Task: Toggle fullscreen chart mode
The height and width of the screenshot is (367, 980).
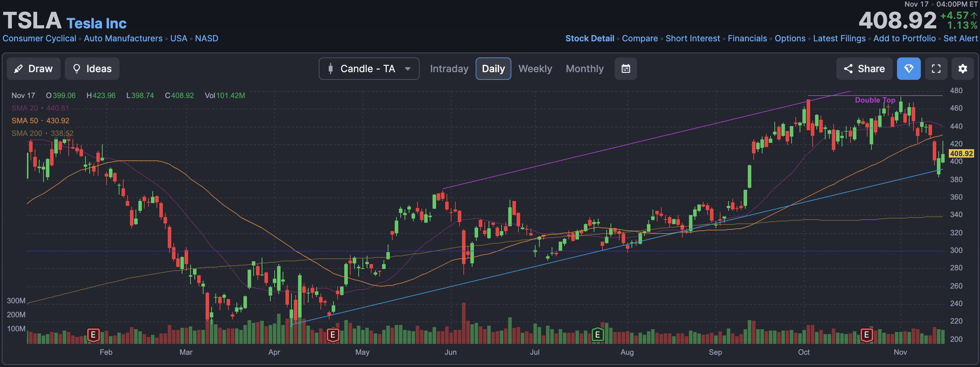Action: pyautogui.click(x=936, y=69)
